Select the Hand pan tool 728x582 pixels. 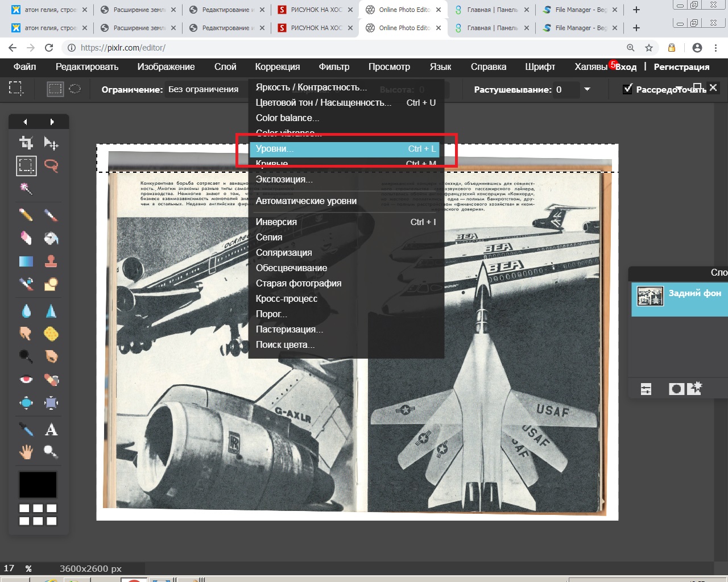(x=26, y=452)
